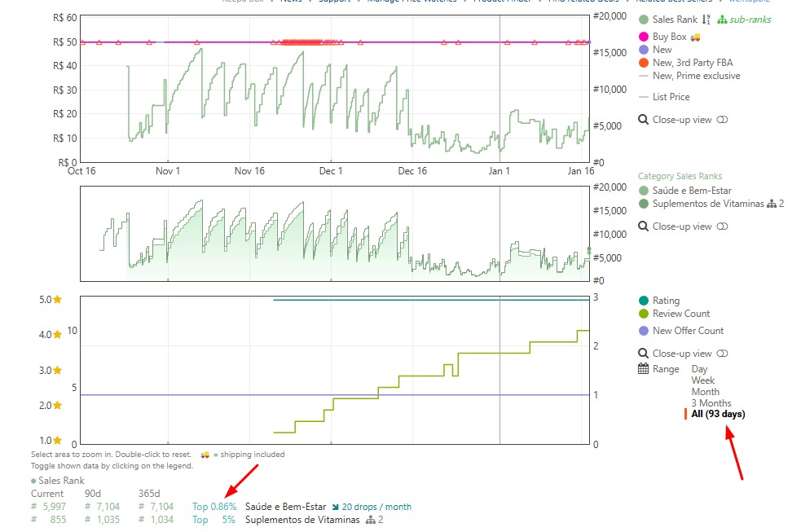The height and width of the screenshot is (532, 801).
Task: Click the calendar icon next to Range
Action: [643, 369]
